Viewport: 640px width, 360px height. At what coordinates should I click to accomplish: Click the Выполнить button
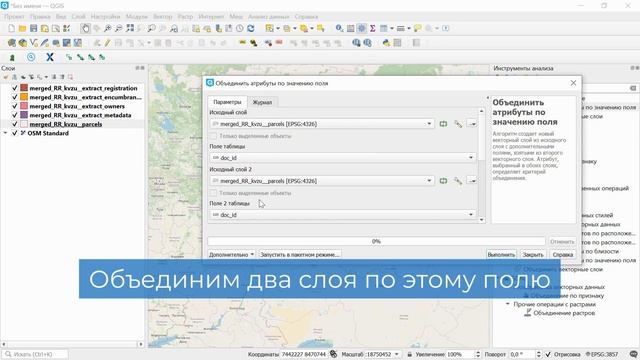point(501,254)
